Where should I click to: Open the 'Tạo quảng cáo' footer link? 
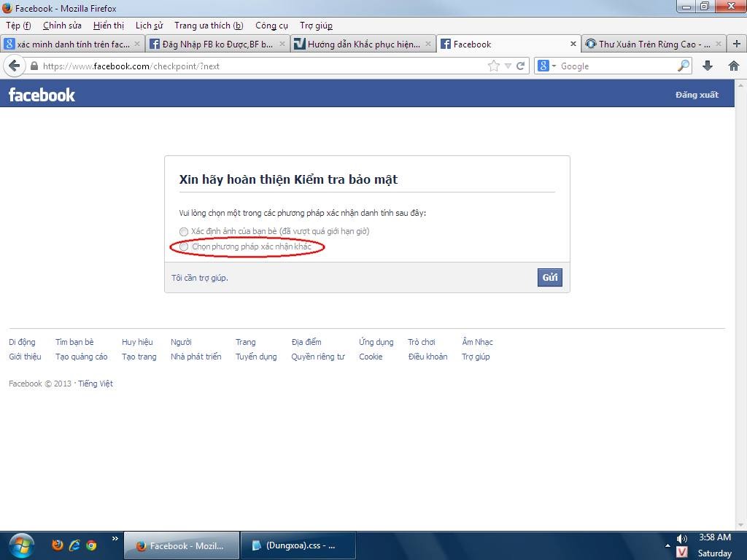[82, 357]
